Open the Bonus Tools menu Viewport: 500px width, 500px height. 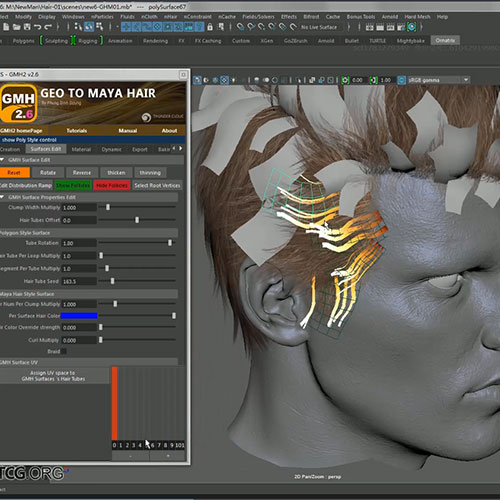(x=361, y=17)
